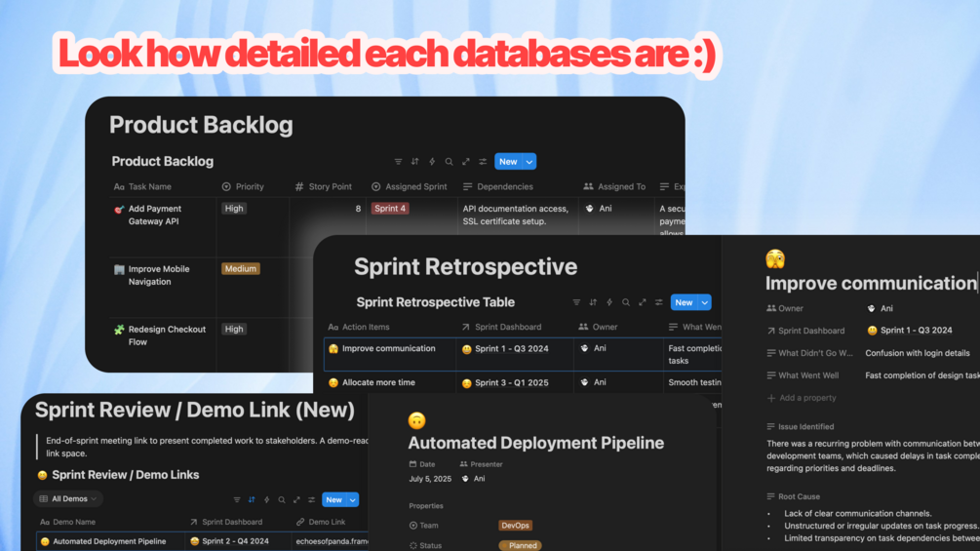Open the echoesofpanda demo link
This screenshot has height=551, width=980.
coord(332,541)
